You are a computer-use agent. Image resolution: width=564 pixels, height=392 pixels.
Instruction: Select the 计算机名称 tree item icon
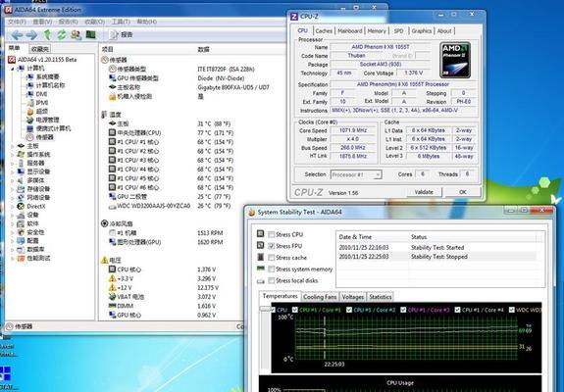(x=29, y=85)
